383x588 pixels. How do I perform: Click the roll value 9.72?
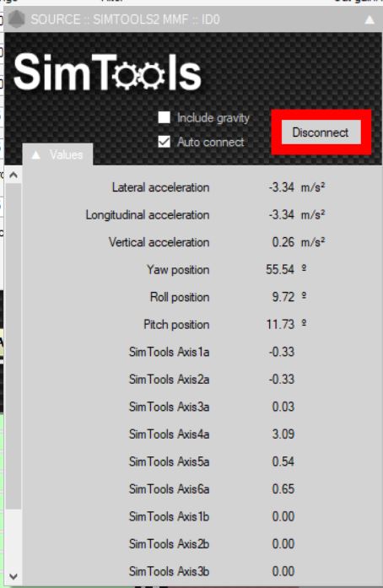point(283,297)
